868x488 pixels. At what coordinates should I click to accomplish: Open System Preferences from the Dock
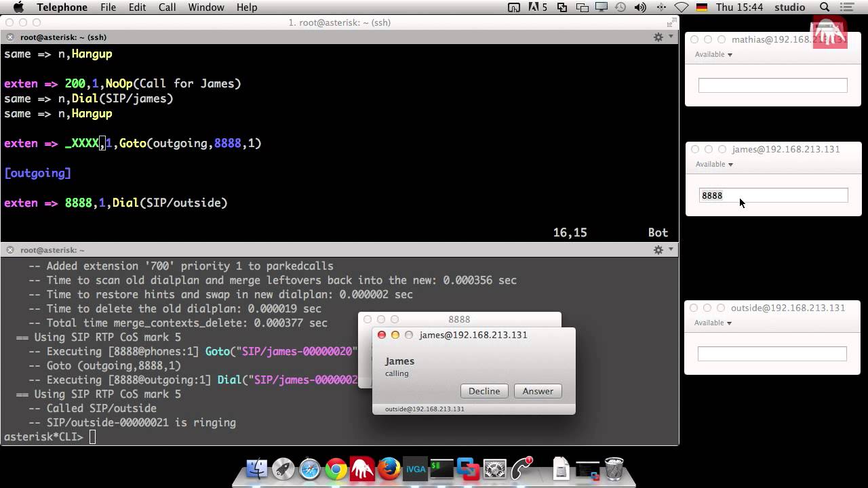(x=495, y=469)
